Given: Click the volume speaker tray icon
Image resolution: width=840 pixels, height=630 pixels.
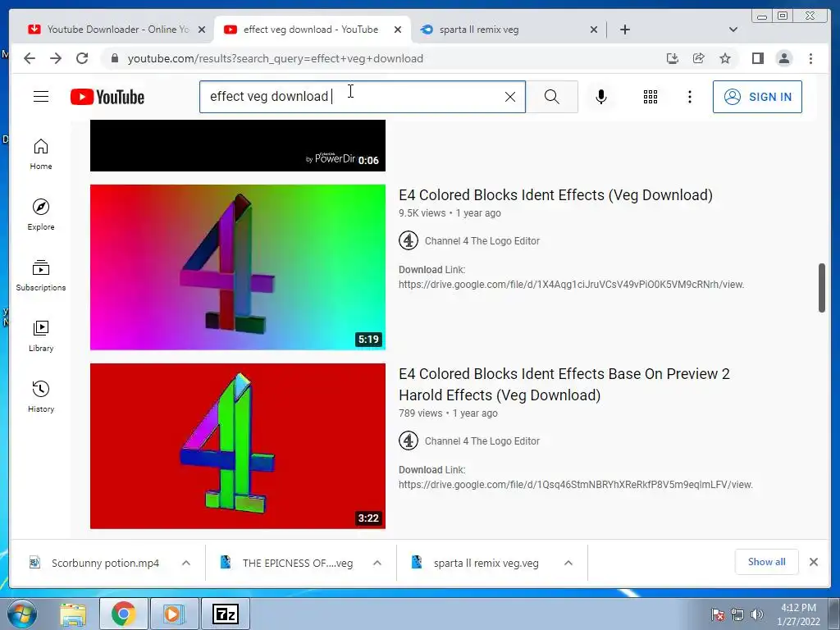Looking at the screenshot, I should coord(756,614).
